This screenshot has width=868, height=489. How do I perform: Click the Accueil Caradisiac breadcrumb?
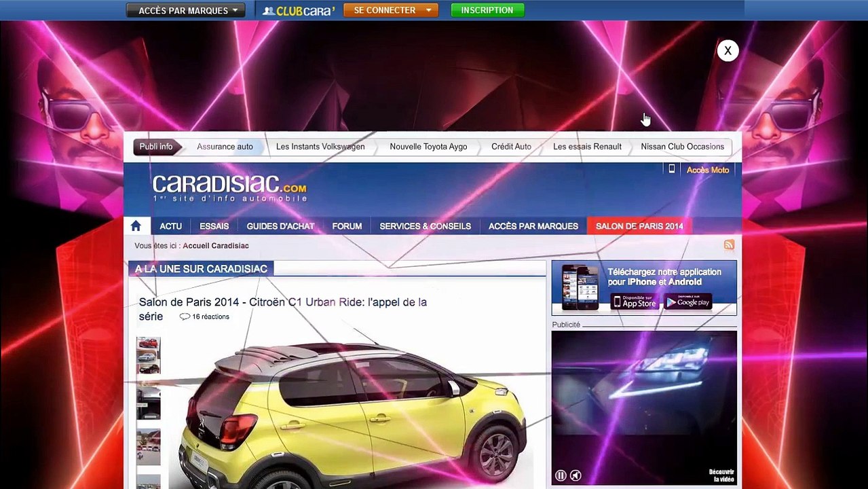(216, 246)
